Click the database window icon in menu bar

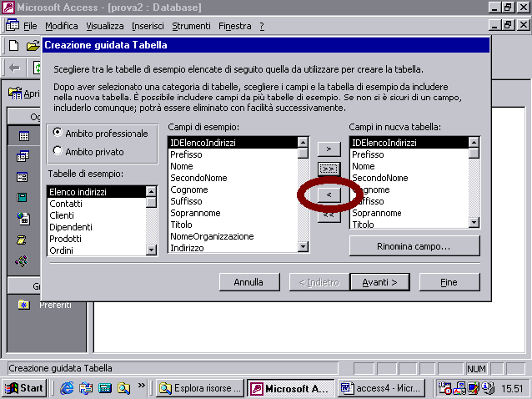coord(13,26)
